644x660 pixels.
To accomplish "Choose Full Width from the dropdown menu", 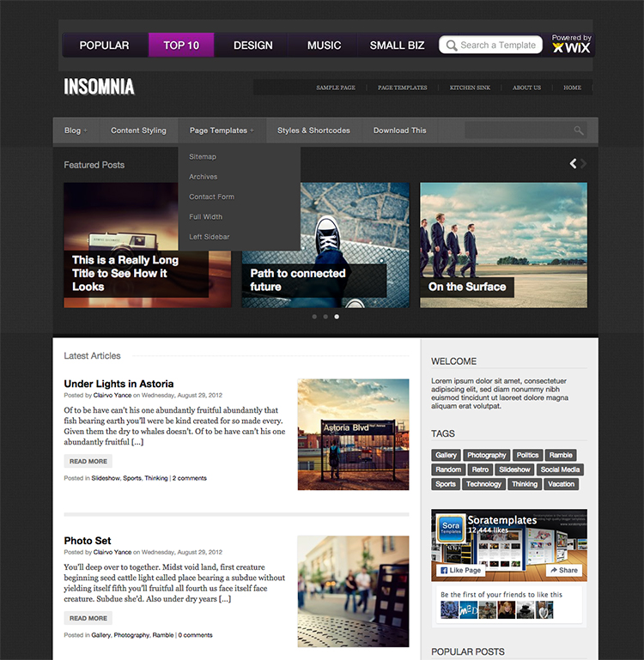I will [205, 217].
